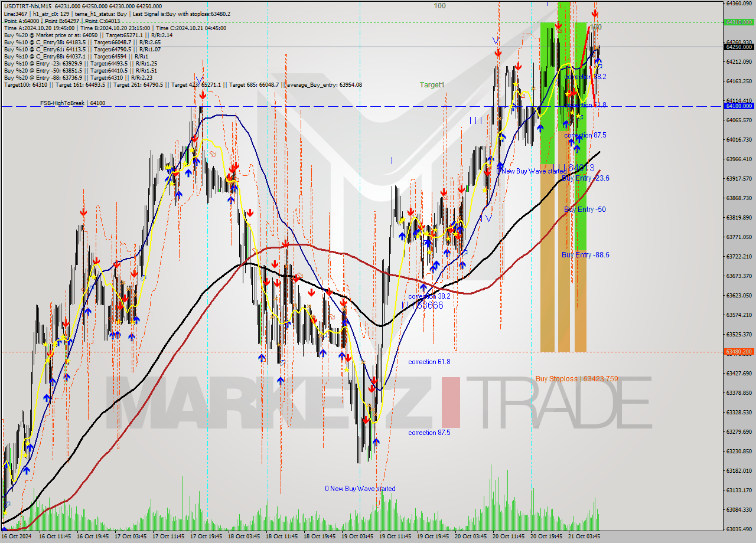Click the Buy Stoploss | 63423.759 label
The width and height of the screenshot is (756, 543).
pos(577,379)
